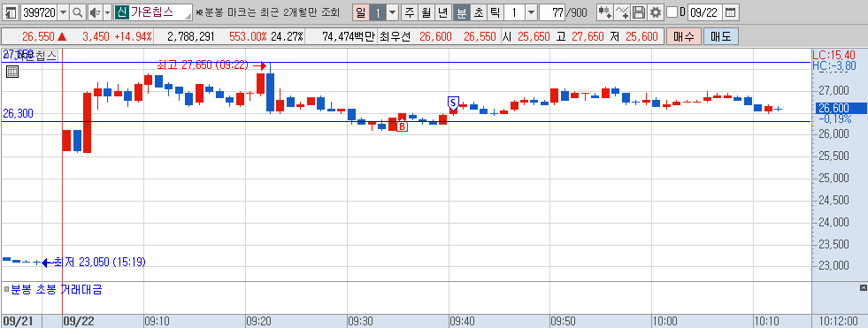Open the minute interval dropdown arrow
The height and width of the screenshot is (328, 868).
coord(531,11)
